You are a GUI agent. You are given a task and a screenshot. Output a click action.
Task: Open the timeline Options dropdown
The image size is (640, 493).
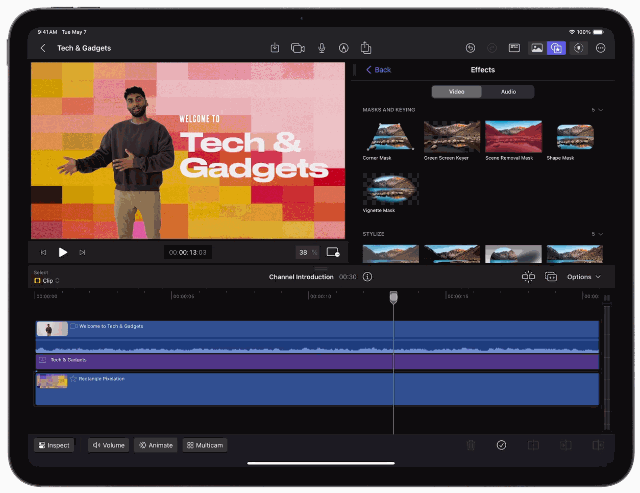pos(584,277)
